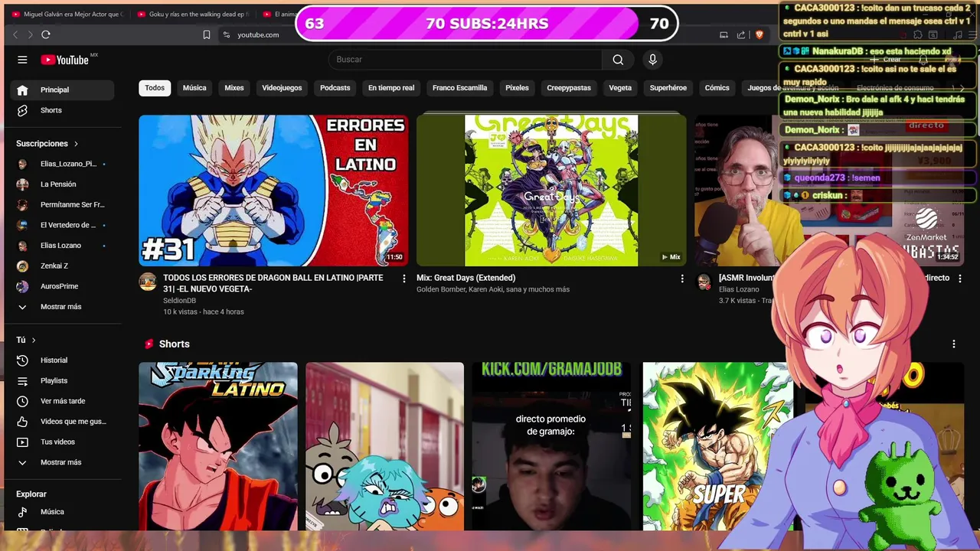Open Videos que me gustan
Viewport: 980px width, 551px height.
coord(62,422)
